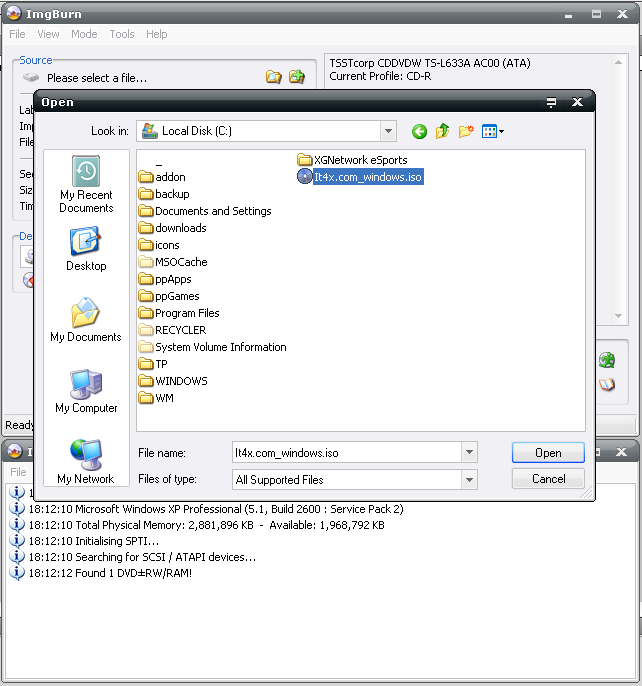Open the View Menu icon dropdown
The image size is (642, 686).
[492, 131]
